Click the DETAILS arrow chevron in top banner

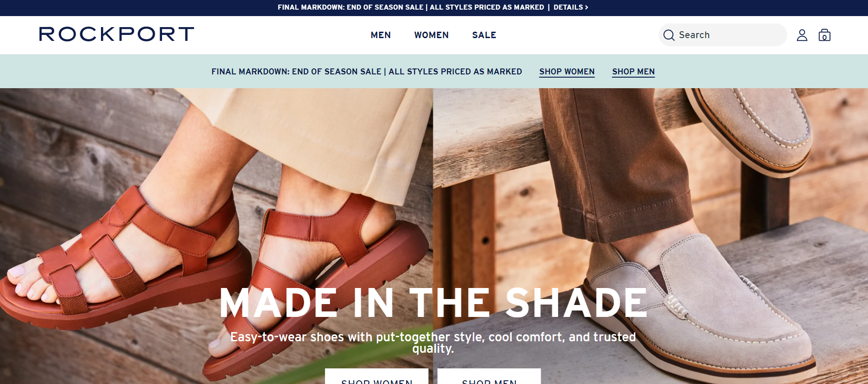tap(586, 7)
